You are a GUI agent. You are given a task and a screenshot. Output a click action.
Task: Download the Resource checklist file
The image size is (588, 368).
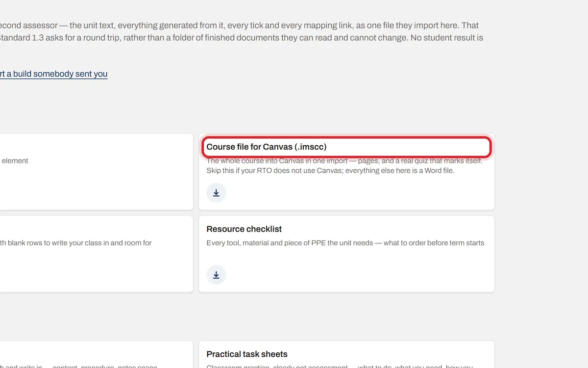(216, 275)
